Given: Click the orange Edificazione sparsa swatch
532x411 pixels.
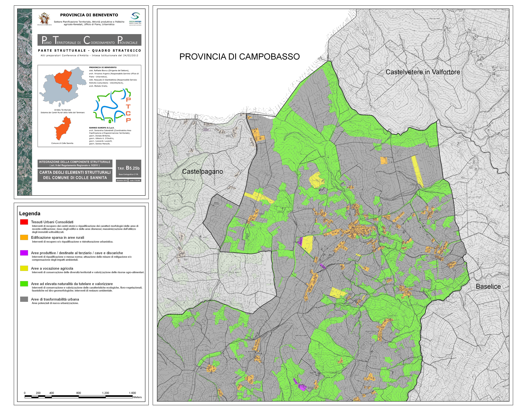Looking at the screenshot, I should [24, 237].
